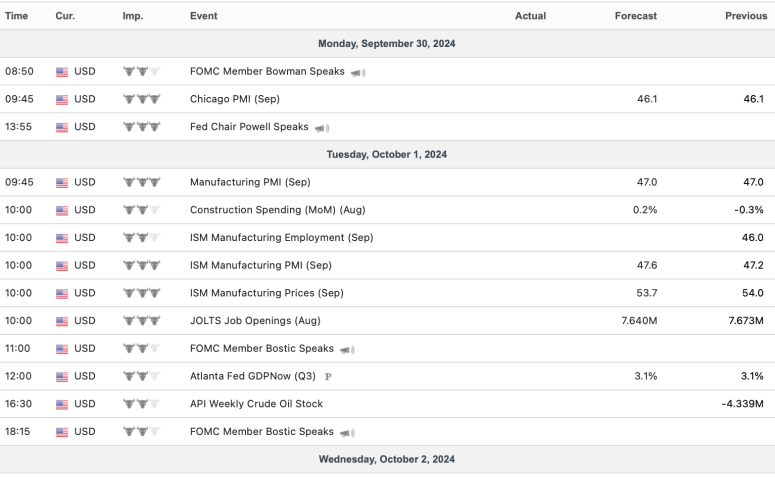Click the speaker icon beside Bowman Speaks
775x477 pixels.
coord(358,73)
